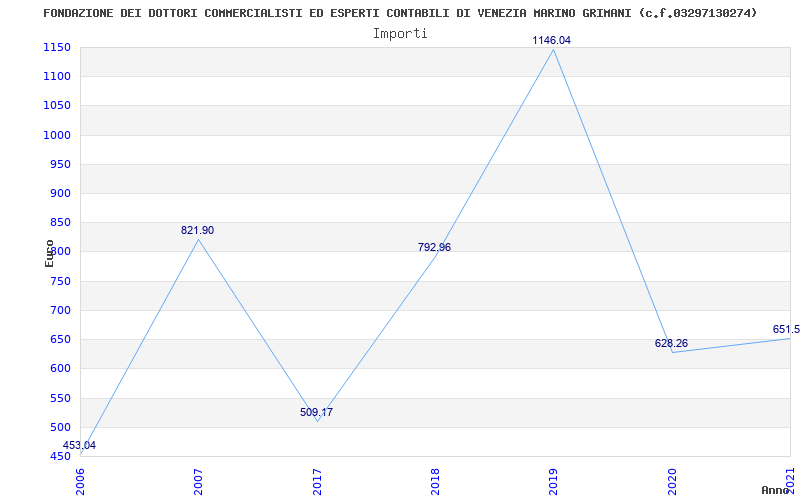The height and width of the screenshot is (500, 800).
Task: Click the 2006 x-axis year label
Action: (x=80, y=482)
